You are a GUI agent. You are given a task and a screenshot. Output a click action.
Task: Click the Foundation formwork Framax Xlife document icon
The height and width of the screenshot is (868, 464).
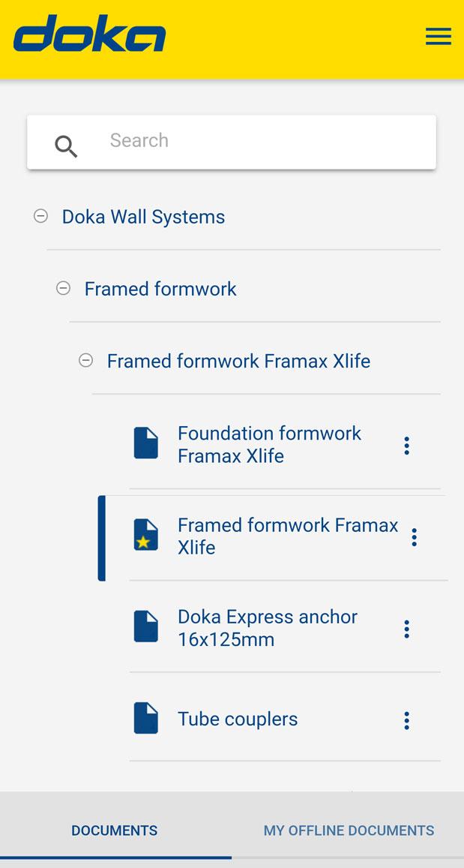click(146, 443)
